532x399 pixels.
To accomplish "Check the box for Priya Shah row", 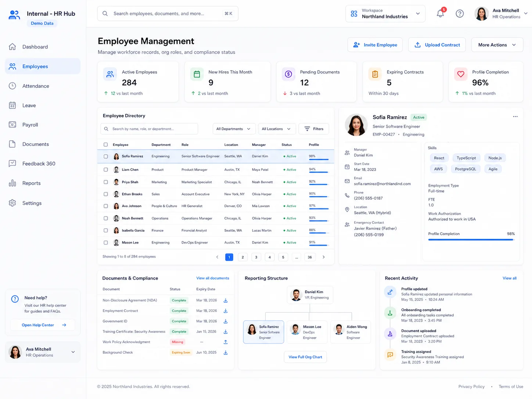I will 106,182.
